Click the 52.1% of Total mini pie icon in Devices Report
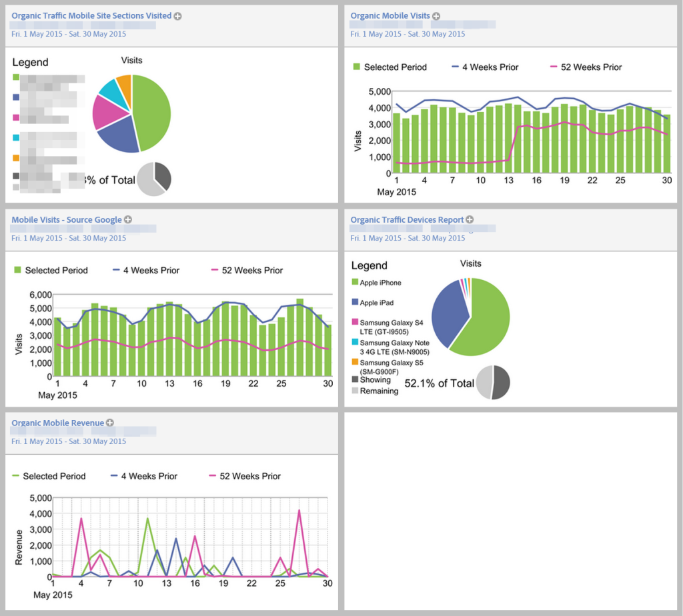683x616 pixels. coord(494,382)
